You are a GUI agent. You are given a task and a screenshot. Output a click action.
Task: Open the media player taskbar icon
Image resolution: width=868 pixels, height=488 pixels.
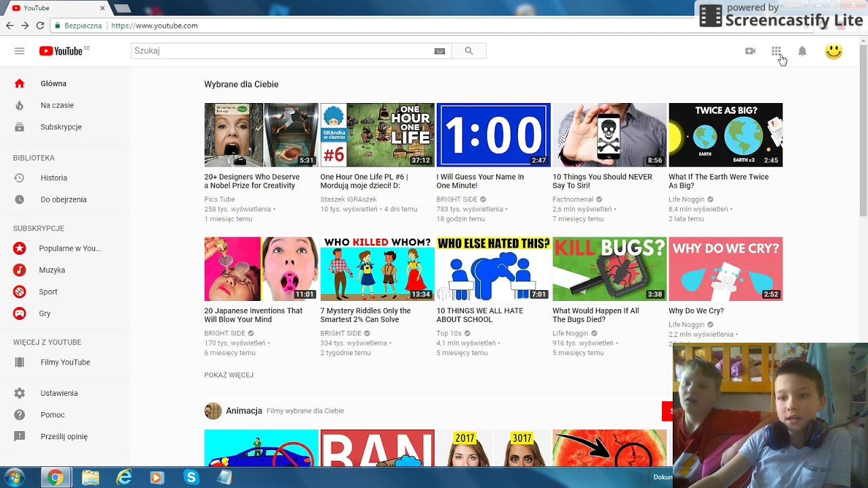(157, 478)
